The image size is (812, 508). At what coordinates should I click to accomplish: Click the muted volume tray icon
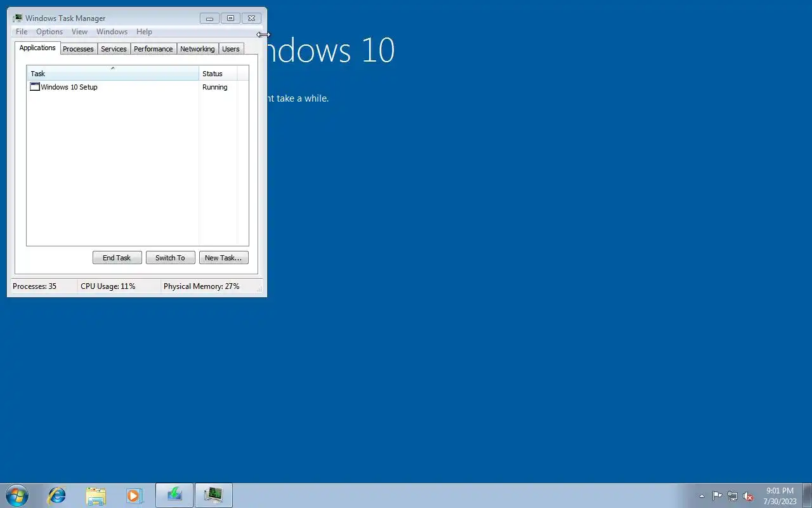(x=748, y=496)
